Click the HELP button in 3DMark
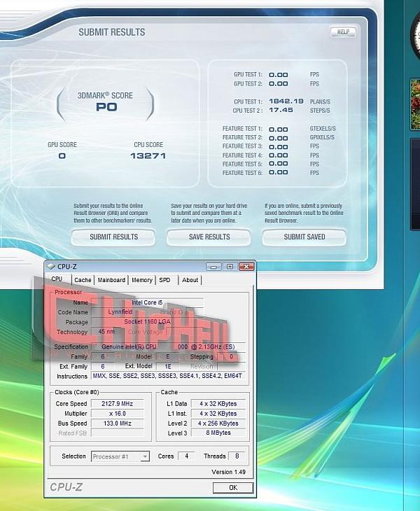Screen dimensions: 420x511 click(x=343, y=31)
